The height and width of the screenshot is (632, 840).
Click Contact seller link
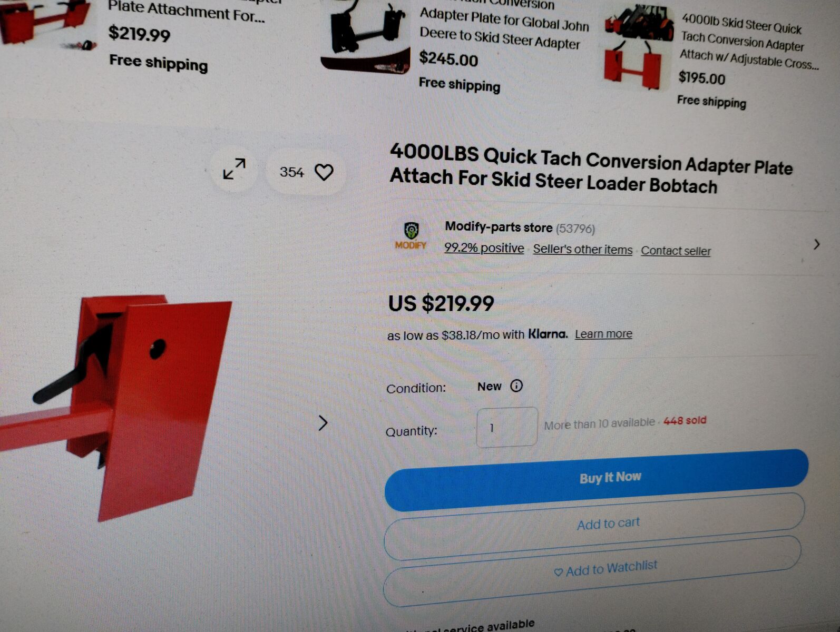[676, 251]
